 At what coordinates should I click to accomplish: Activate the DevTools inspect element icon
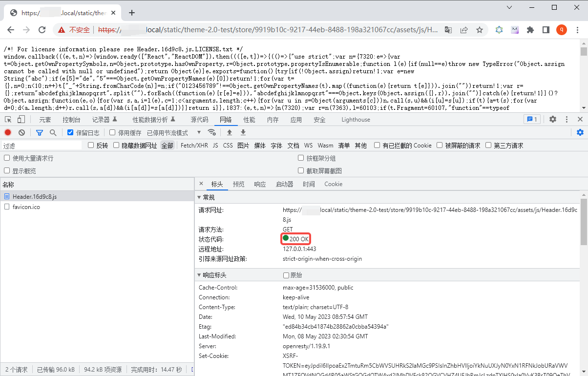8,119
